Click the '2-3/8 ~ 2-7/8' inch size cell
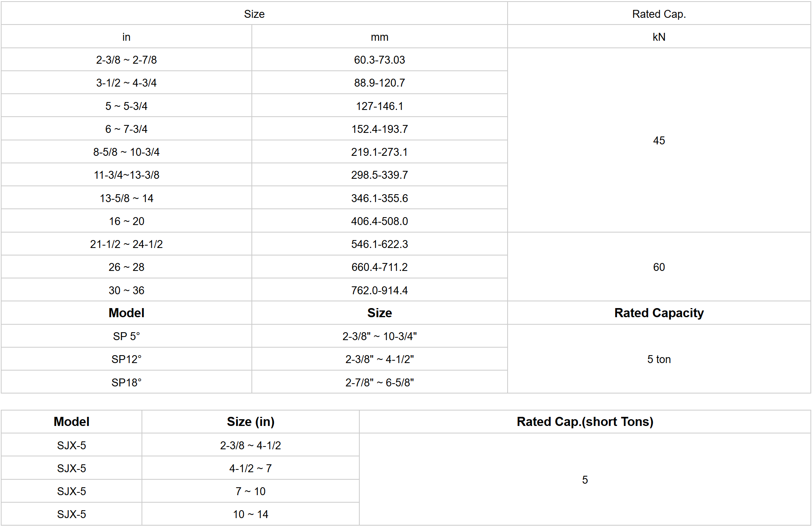 click(x=127, y=60)
